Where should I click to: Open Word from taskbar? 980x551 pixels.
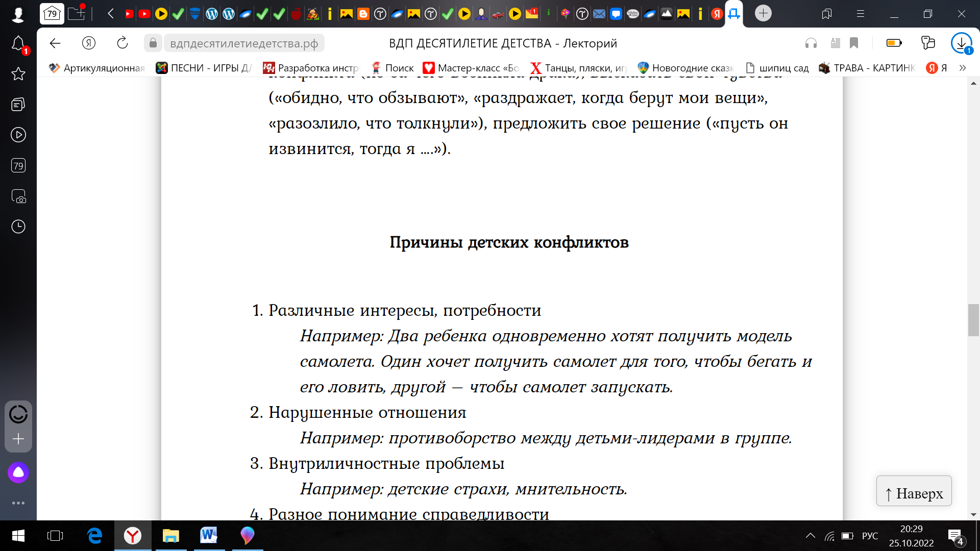(209, 536)
